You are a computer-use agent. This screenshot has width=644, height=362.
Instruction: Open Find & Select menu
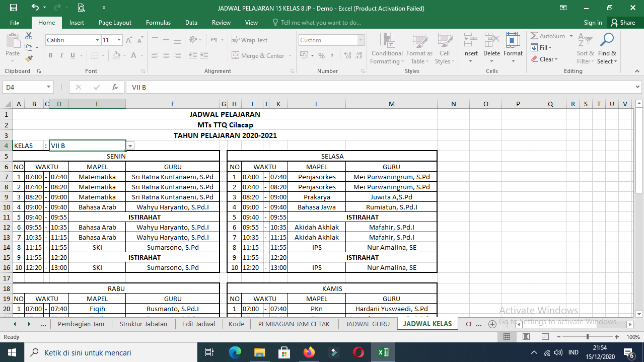[607, 49]
